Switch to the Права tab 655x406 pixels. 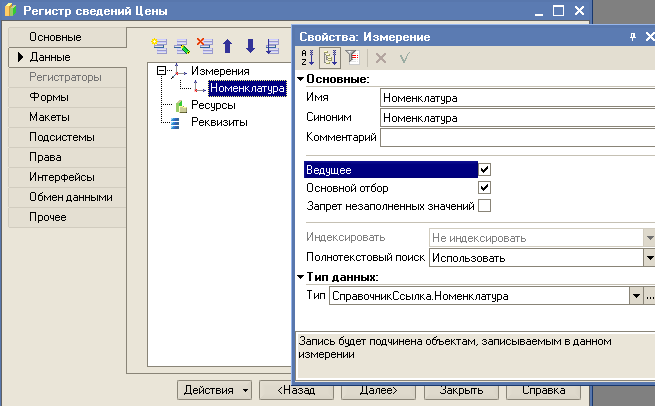(x=67, y=157)
